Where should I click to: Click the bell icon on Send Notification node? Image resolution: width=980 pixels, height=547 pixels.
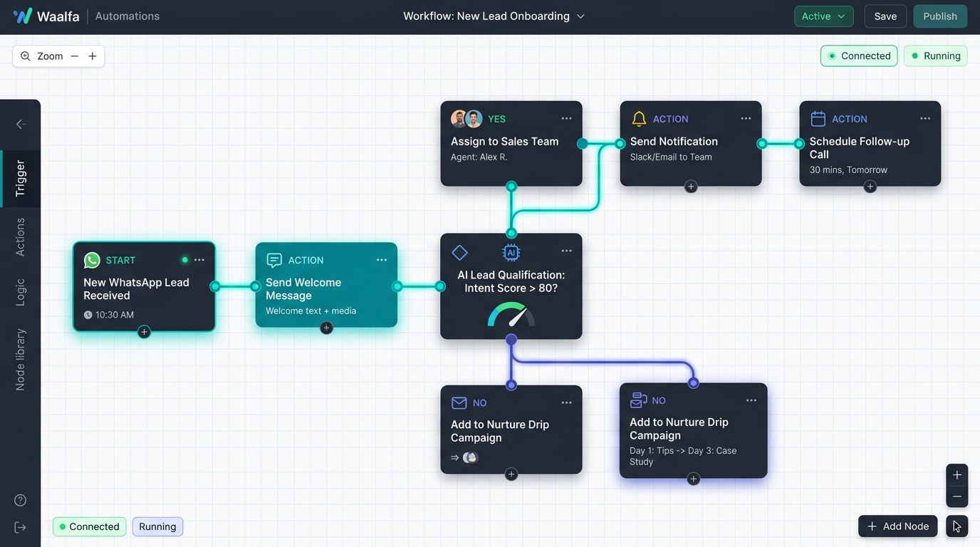point(639,119)
